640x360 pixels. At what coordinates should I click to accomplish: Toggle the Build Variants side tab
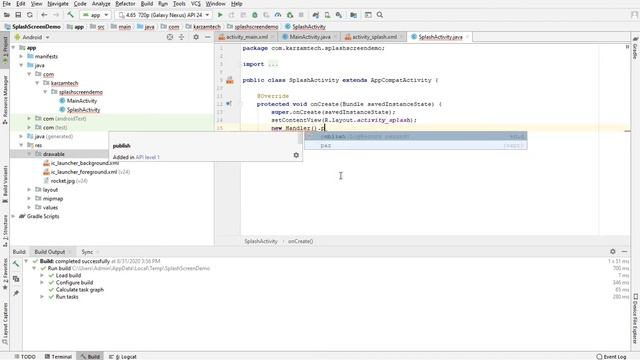coord(5,184)
